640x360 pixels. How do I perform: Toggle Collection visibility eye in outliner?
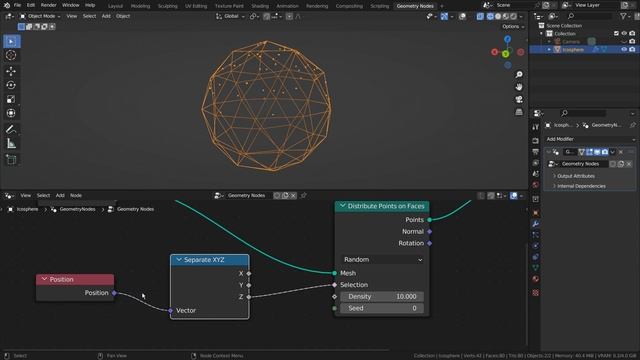(x=624, y=33)
